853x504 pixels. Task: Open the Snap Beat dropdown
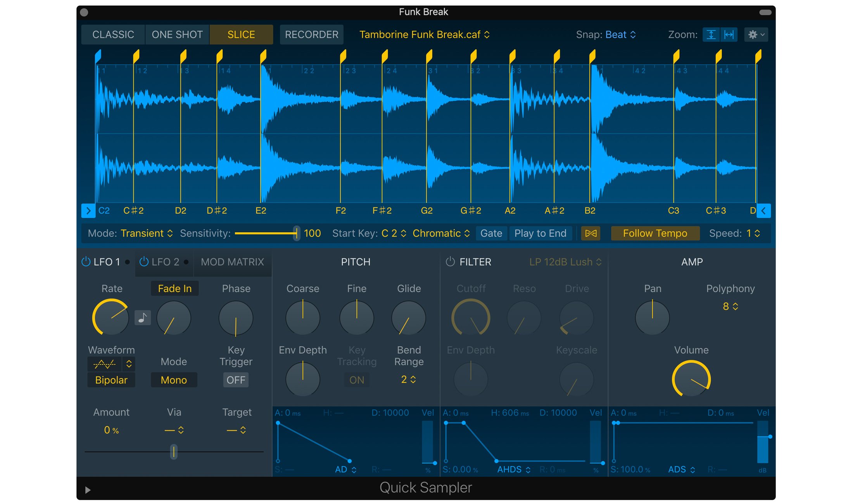620,35
